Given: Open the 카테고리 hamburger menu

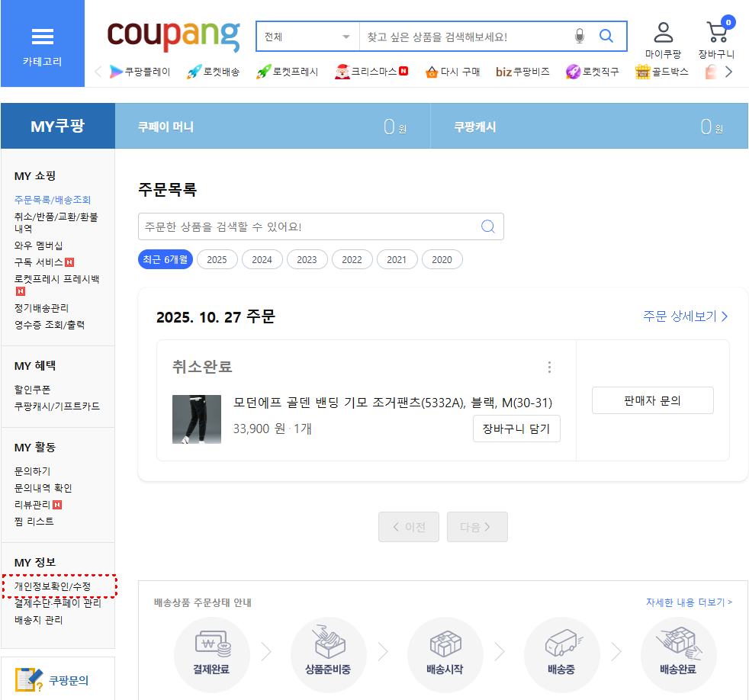Looking at the screenshot, I should [43, 43].
